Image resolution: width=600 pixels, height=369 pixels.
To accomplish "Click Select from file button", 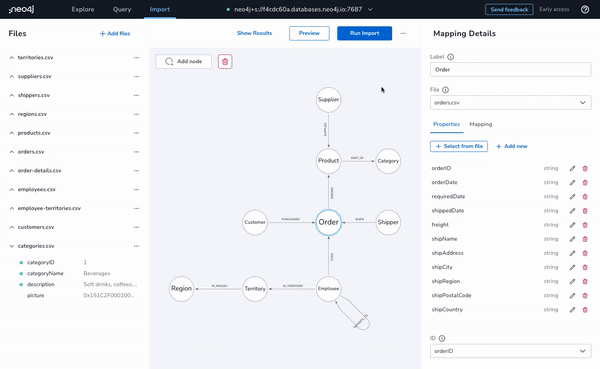I will [x=459, y=146].
